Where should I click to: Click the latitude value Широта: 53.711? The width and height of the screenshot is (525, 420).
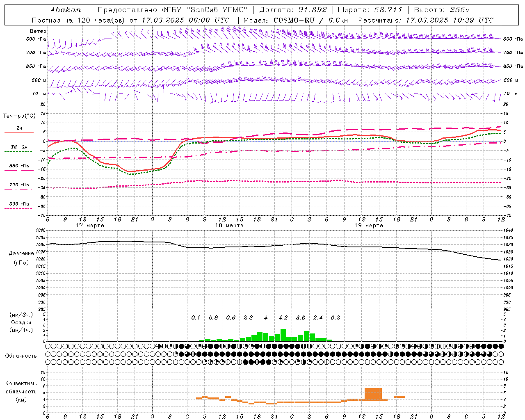370,10
